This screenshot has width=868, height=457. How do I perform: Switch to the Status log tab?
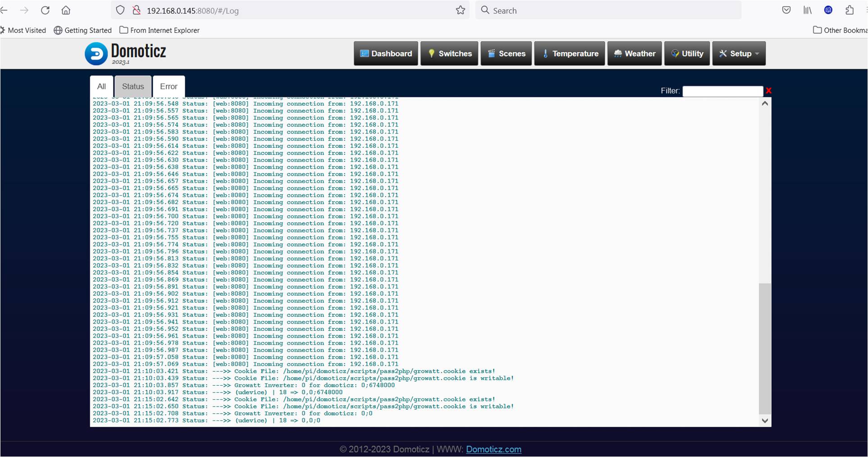133,86
